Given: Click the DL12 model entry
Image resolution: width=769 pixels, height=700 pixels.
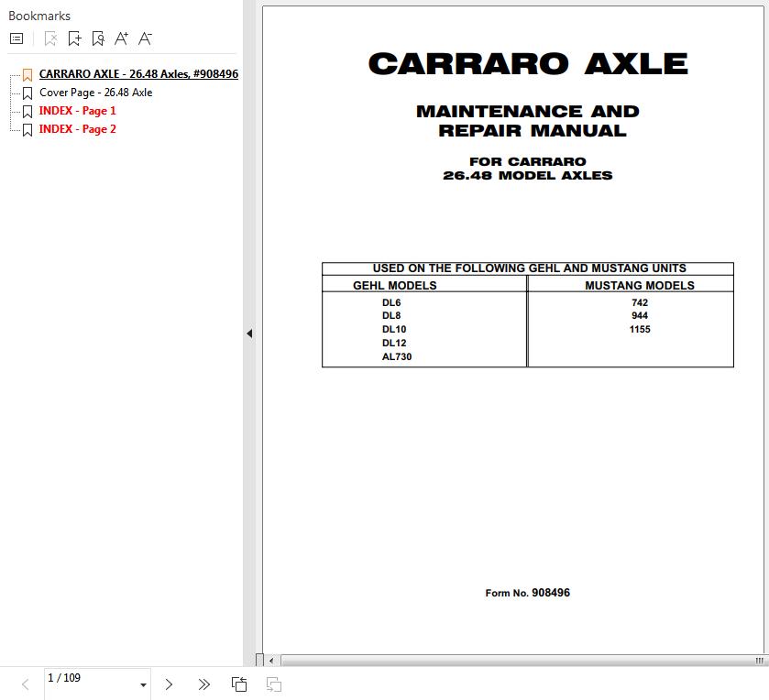Looking at the screenshot, I should pos(394,344).
